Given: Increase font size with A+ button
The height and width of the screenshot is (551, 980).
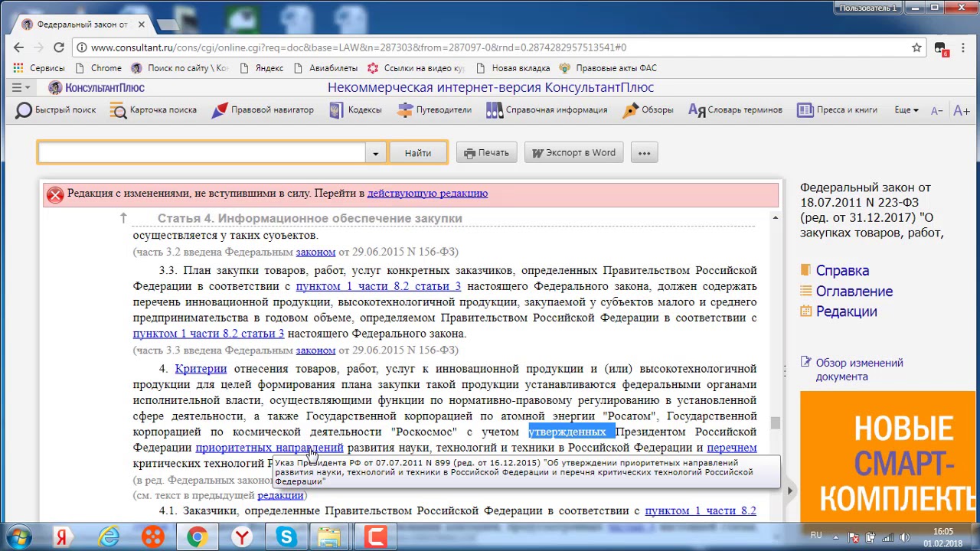Looking at the screenshot, I should pyautogui.click(x=962, y=111).
